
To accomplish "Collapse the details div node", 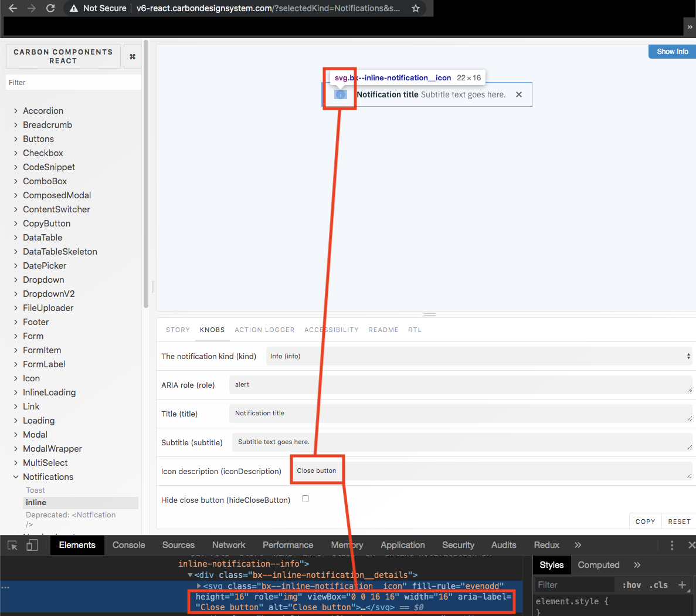I will (x=190, y=575).
